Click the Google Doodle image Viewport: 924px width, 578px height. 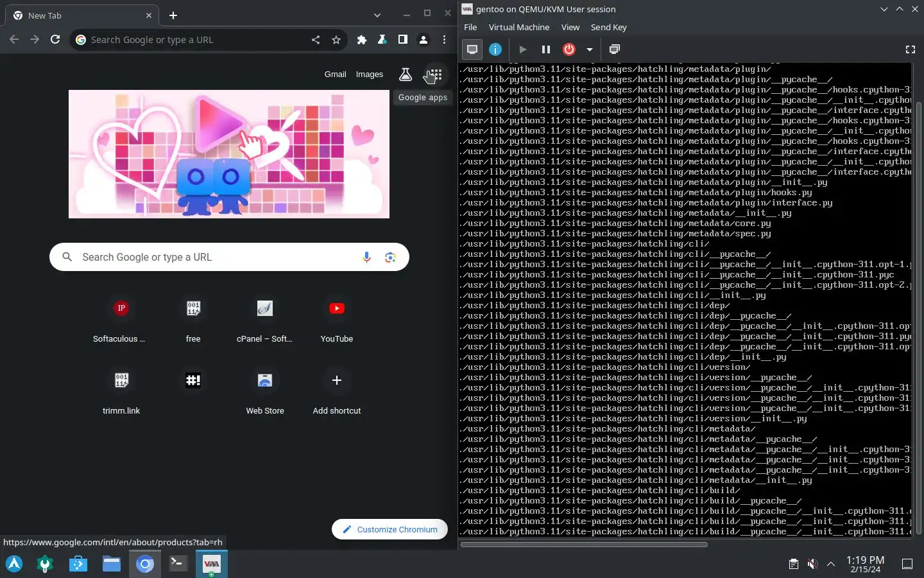pos(229,154)
